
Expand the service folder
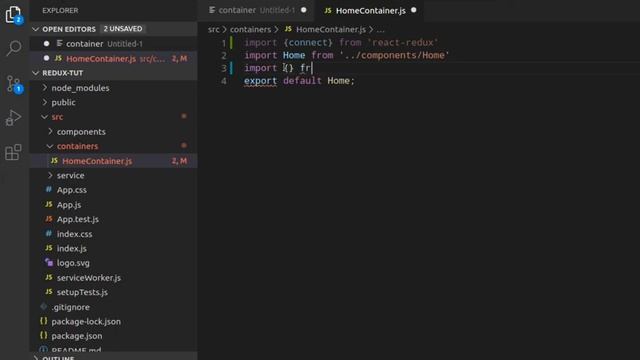pos(50,175)
